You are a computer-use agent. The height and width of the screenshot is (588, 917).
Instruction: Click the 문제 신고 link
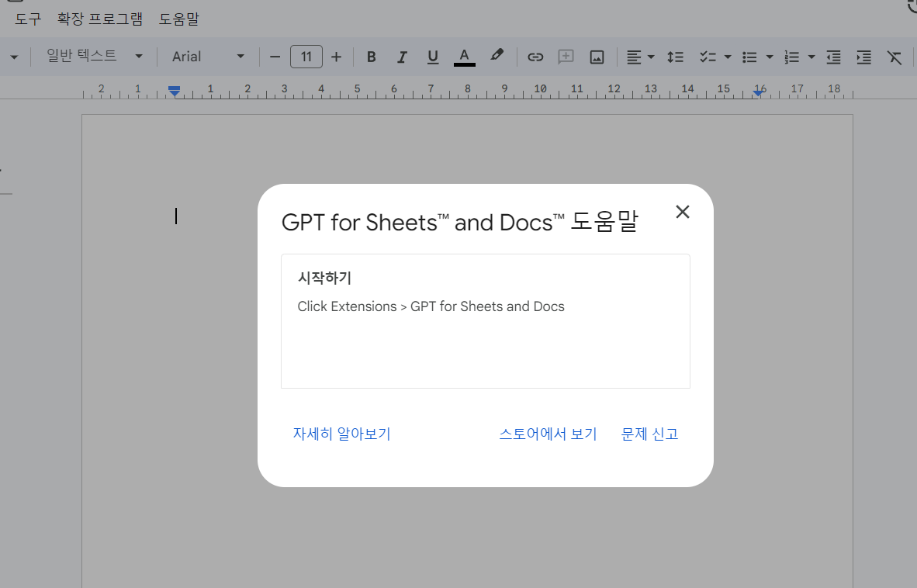click(x=650, y=434)
